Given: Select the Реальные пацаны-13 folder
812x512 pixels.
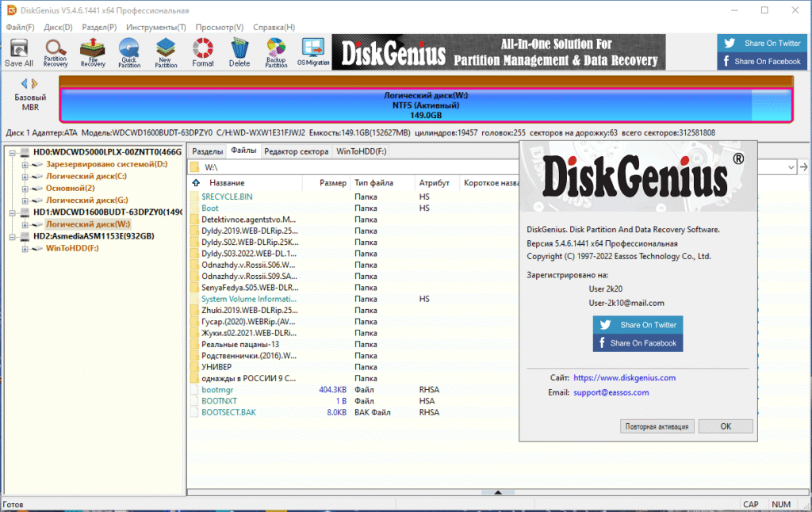Looking at the screenshot, I should point(239,344).
